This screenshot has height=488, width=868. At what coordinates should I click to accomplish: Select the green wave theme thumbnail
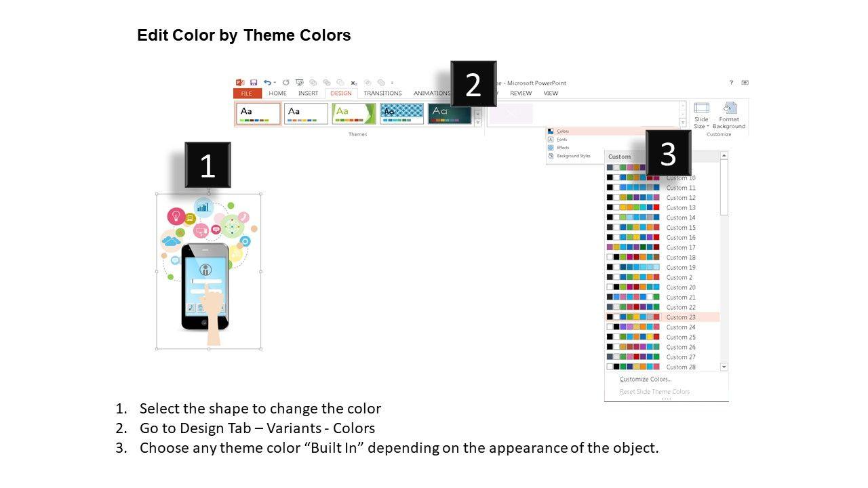coord(353,113)
